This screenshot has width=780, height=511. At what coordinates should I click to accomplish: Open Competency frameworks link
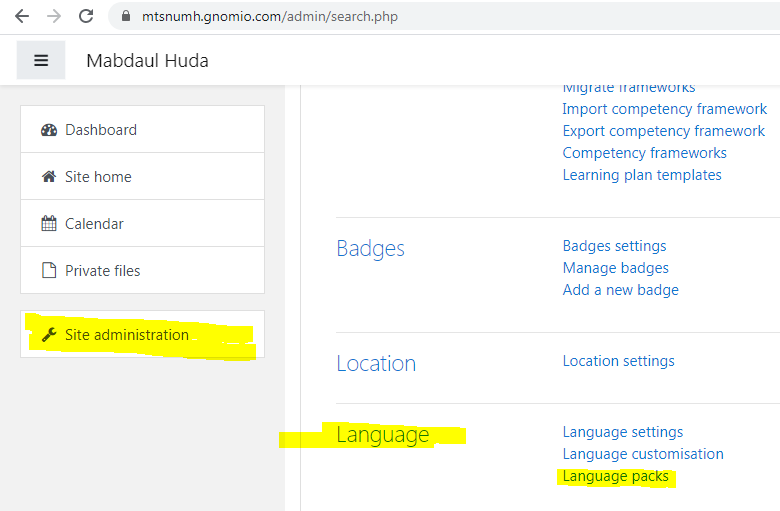[x=645, y=153]
